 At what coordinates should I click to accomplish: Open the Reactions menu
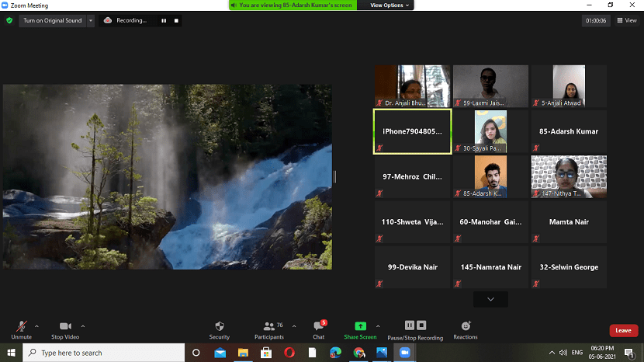pyautogui.click(x=466, y=326)
